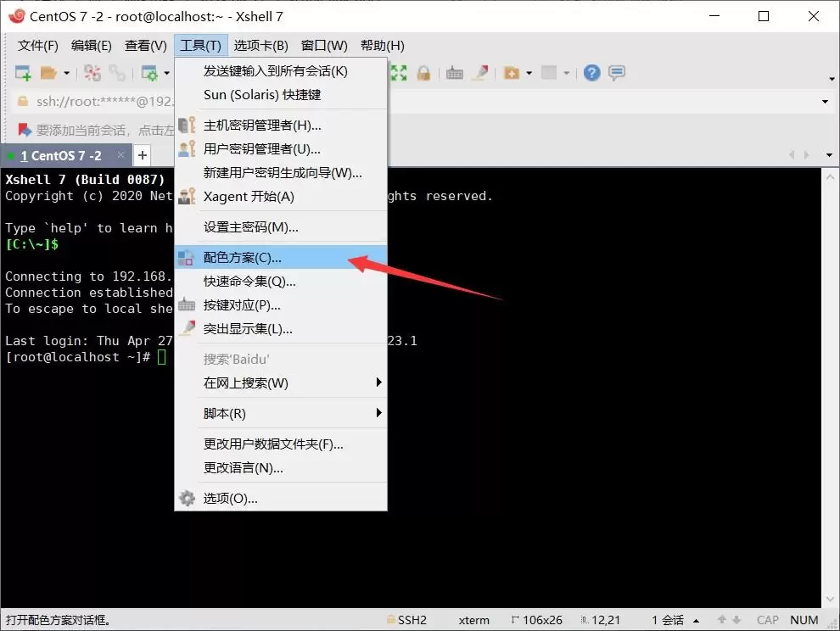Click the SSH2 status bar entry
This screenshot has height=631, width=840.
[x=406, y=620]
